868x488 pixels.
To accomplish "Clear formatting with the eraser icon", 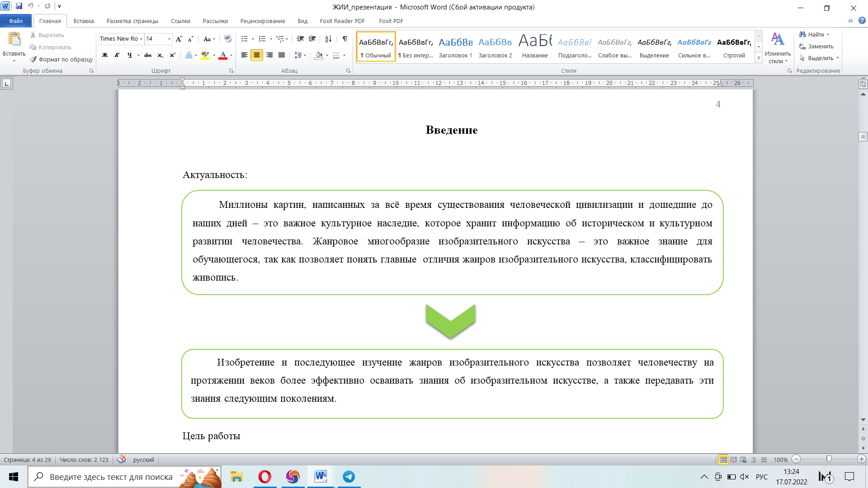I will coord(227,39).
